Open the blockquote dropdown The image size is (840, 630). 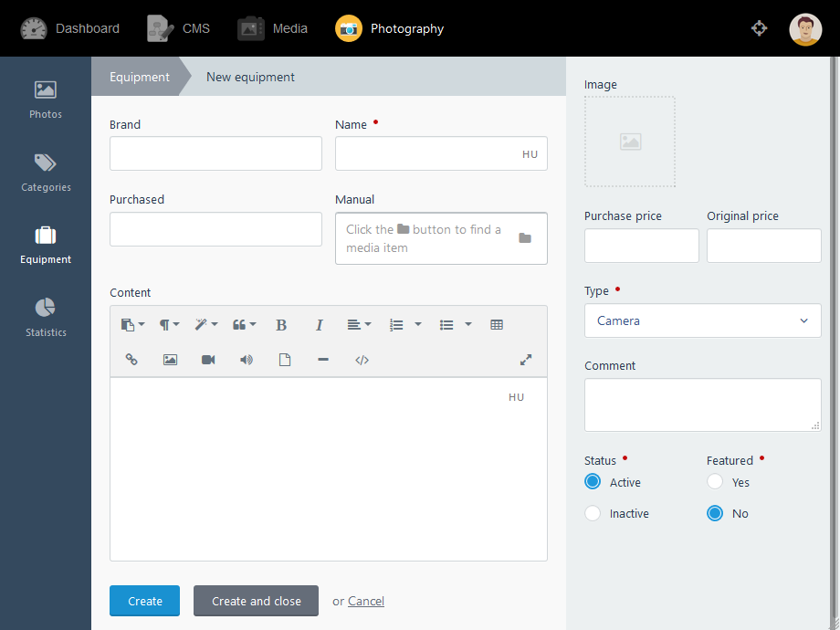click(x=244, y=325)
